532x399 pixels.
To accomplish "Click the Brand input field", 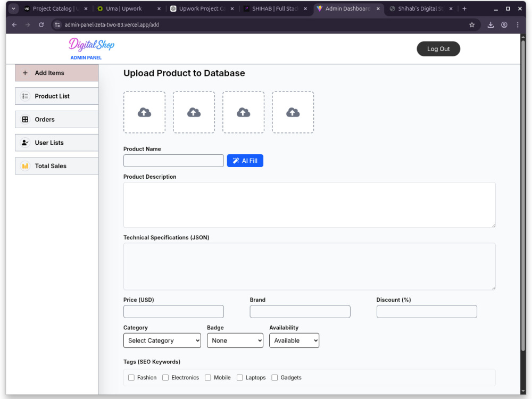I will [x=300, y=311].
